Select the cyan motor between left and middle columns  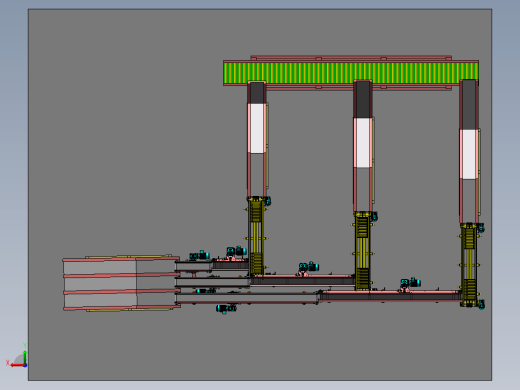(x=309, y=267)
